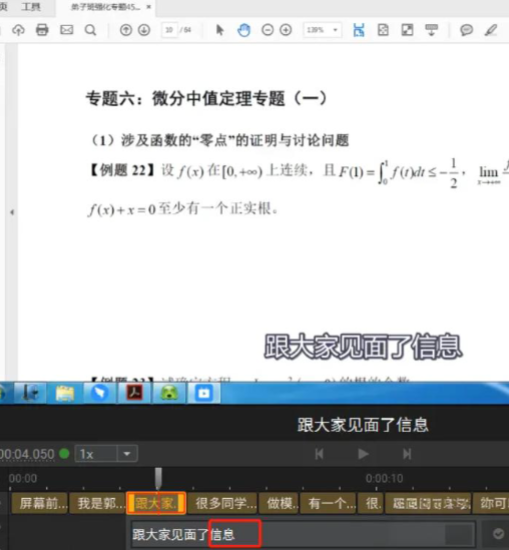Print the PDF document
The width and height of the screenshot is (509, 550).
pyautogui.click(x=42, y=30)
